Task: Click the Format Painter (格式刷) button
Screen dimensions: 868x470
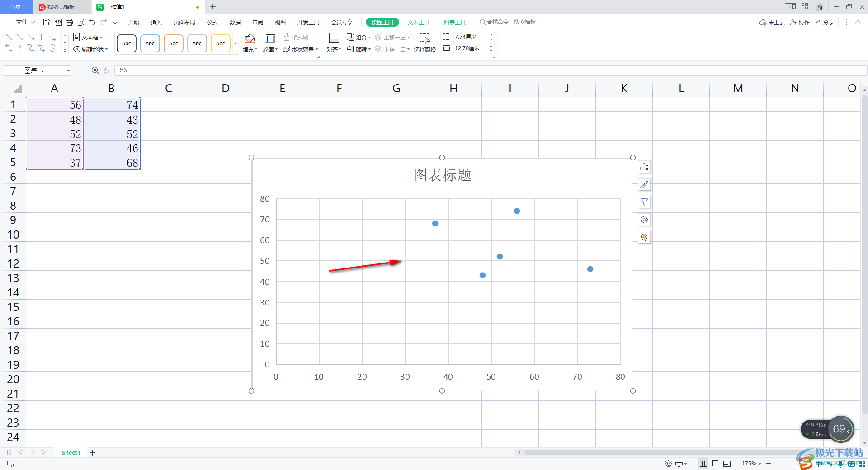Action: (x=296, y=37)
